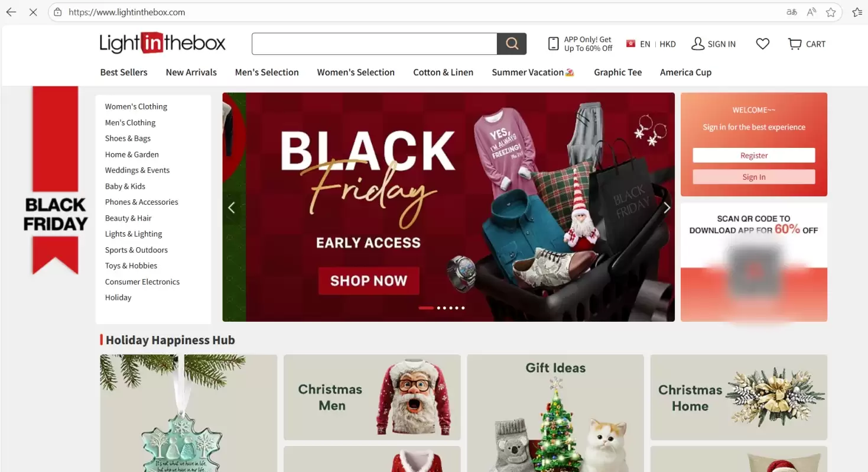Click the magnifying glass search button
The width and height of the screenshot is (868, 472).
click(x=512, y=44)
